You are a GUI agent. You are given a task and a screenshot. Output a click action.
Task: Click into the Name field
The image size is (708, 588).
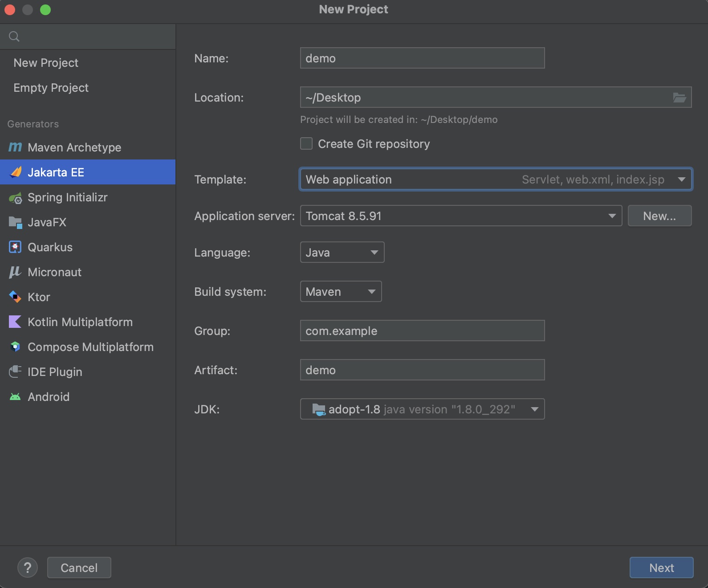click(x=422, y=58)
